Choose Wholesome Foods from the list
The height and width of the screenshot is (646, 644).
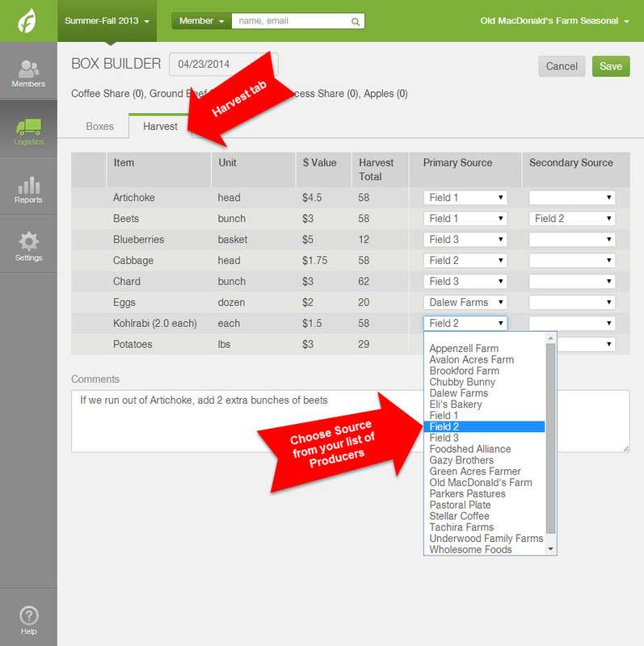(x=485, y=550)
